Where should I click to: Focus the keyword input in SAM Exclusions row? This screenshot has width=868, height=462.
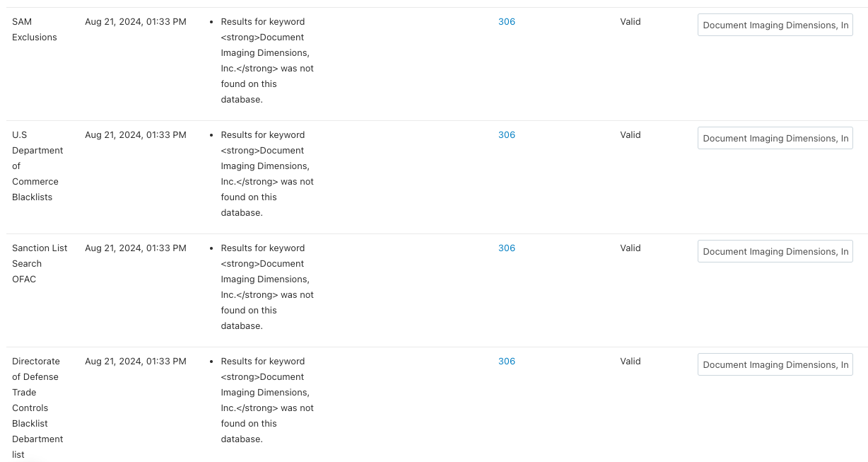775,25
